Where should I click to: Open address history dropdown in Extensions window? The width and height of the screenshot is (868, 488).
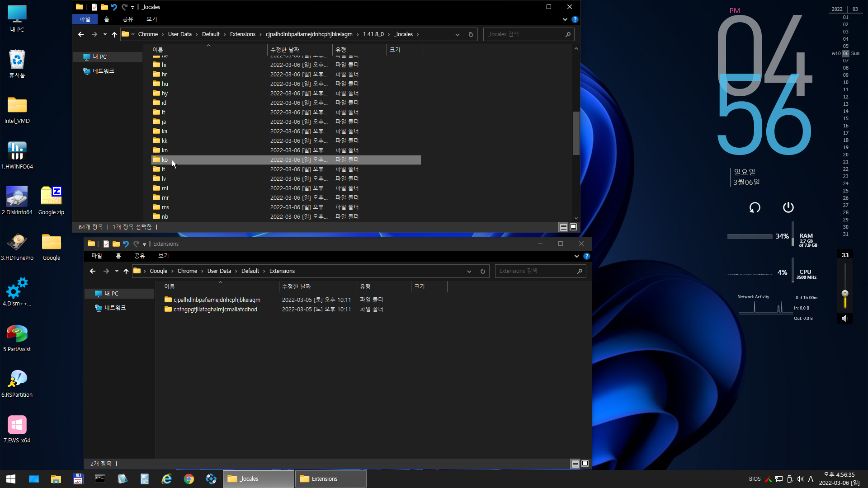[x=469, y=271]
